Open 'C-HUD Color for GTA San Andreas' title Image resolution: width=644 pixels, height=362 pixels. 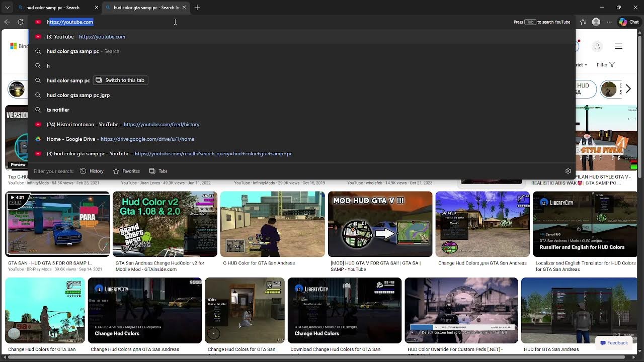(x=259, y=263)
